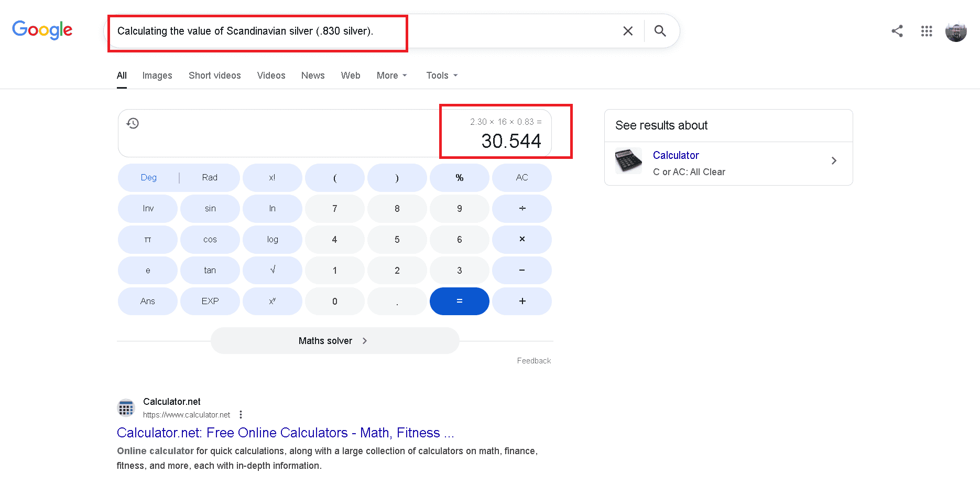Open the three-dot menu beside Calculator.net
980x494 pixels.
(x=241, y=414)
